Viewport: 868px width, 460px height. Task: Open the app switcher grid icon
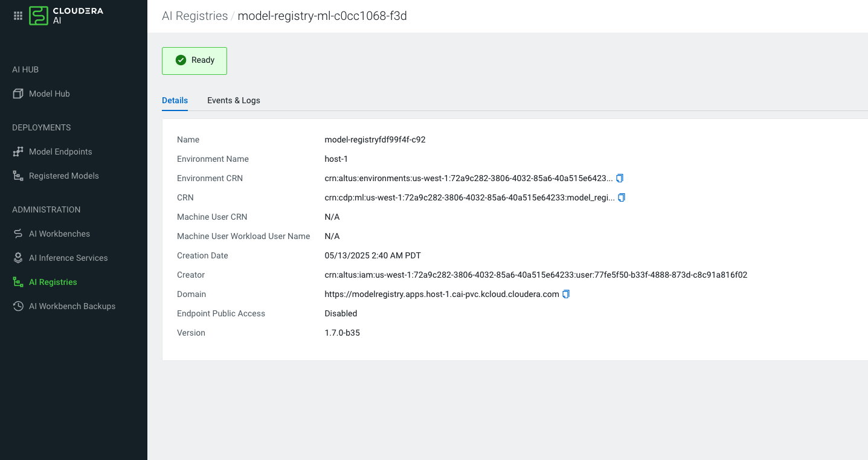[x=18, y=16]
